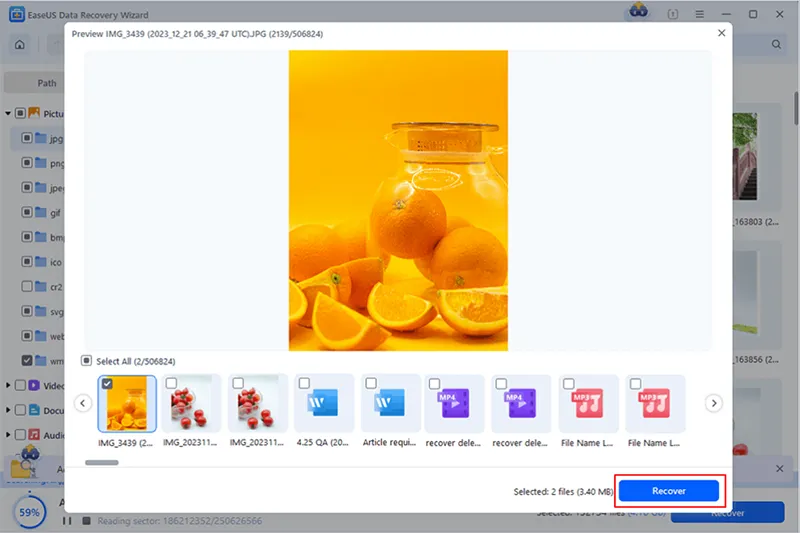Image resolution: width=800 pixels, height=533 pixels.
Task: Click the thumbnail strip horizontal scrollbar
Action: [x=102, y=463]
